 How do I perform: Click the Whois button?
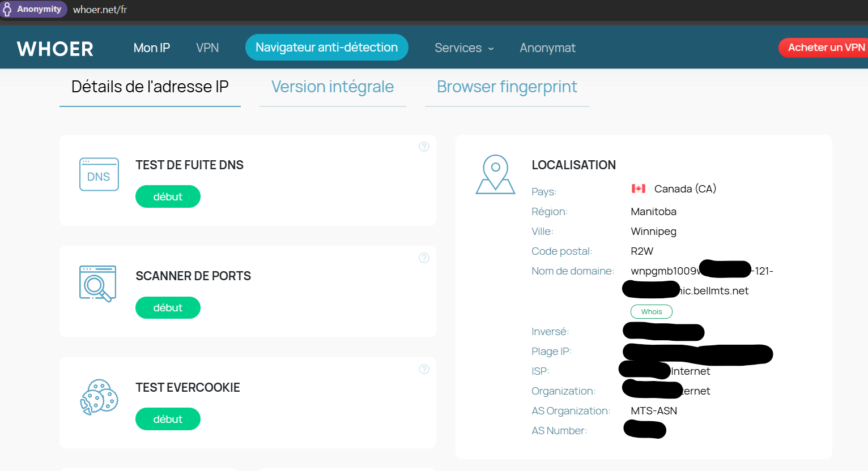pos(652,312)
